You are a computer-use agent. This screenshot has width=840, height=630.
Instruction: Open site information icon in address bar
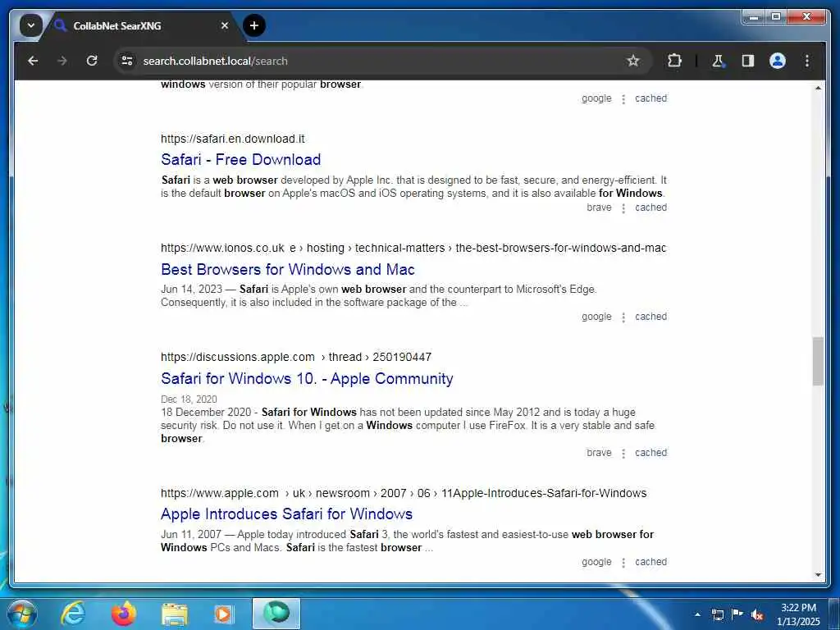tap(127, 61)
